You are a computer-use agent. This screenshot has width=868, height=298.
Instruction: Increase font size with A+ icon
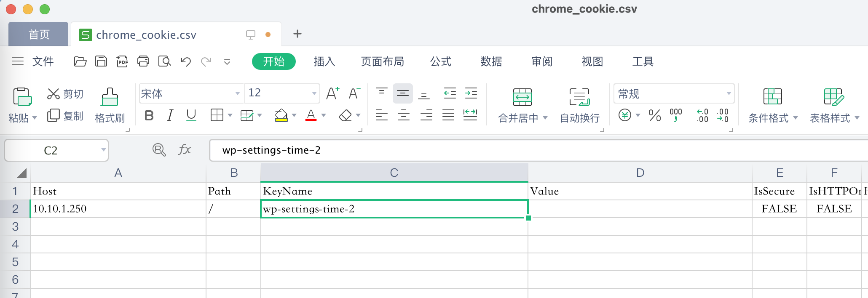pyautogui.click(x=333, y=93)
